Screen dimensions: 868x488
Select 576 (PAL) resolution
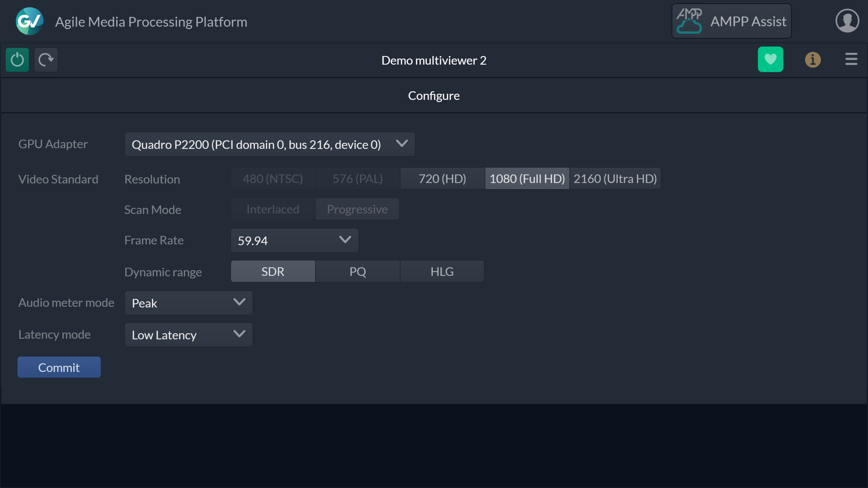[358, 179]
